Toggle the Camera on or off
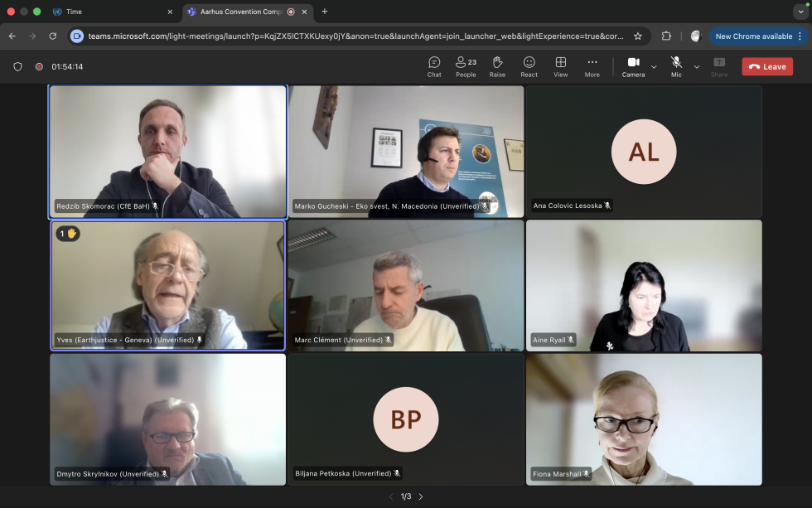Screen dimensions: 812x508 point(633,66)
